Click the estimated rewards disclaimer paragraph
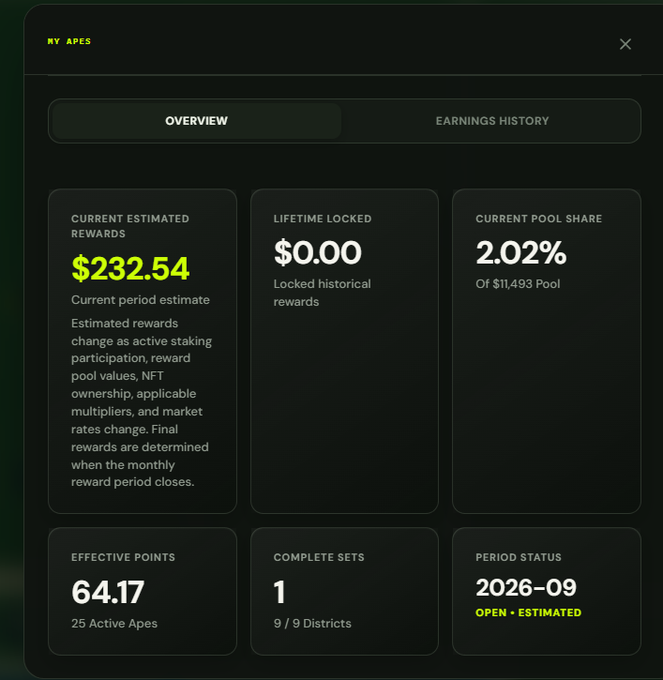Image resolution: width=663 pixels, height=680 pixels. [x=141, y=402]
